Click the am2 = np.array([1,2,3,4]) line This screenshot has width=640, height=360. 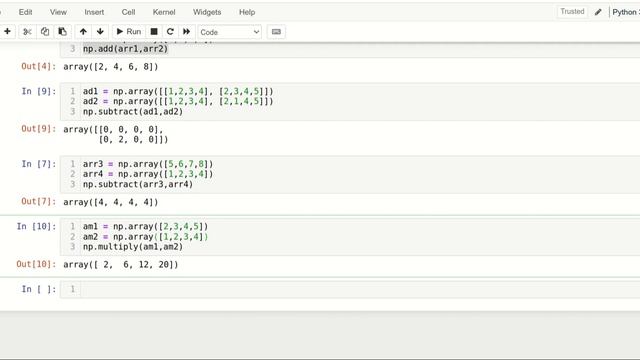point(145,236)
